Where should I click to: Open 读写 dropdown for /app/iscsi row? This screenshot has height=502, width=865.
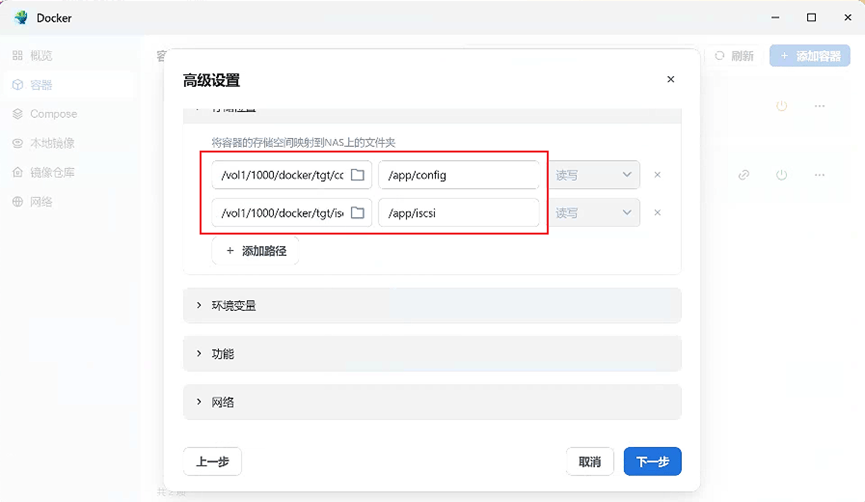coord(594,212)
